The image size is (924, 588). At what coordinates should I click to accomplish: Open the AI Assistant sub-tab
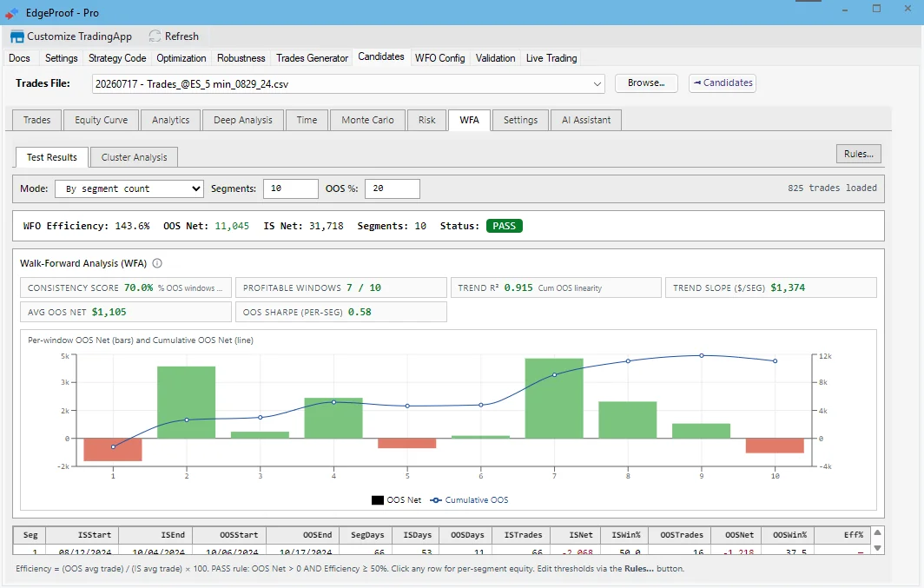click(585, 120)
